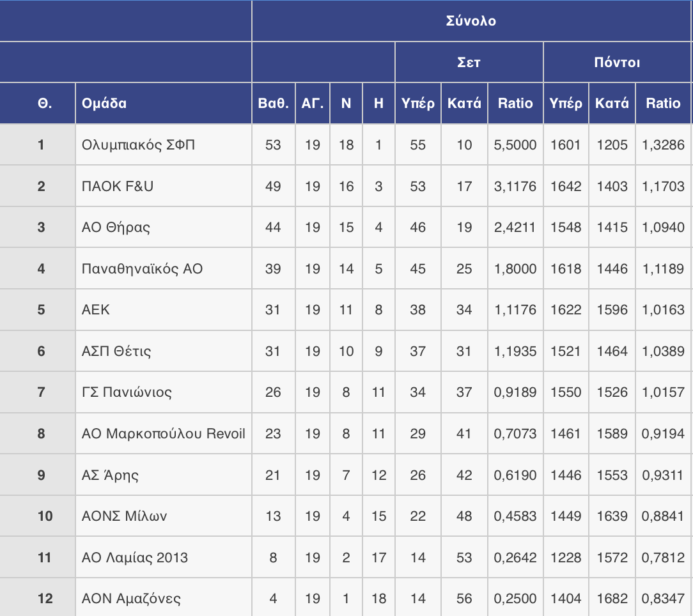The height and width of the screenshot is (616, 693).
Task: Select team name ΑΣ Άρης
Action: [x=110, y=475]
